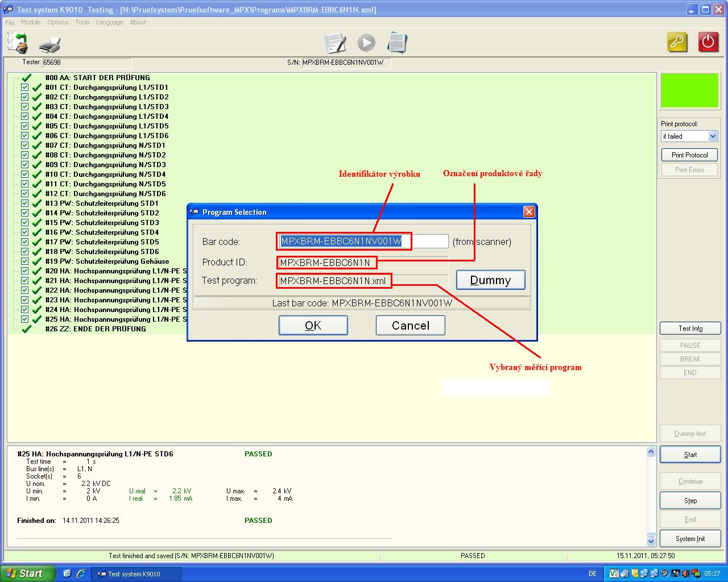Click the Dummy button
Screen dimensions: 728x582
coord(490,280)
